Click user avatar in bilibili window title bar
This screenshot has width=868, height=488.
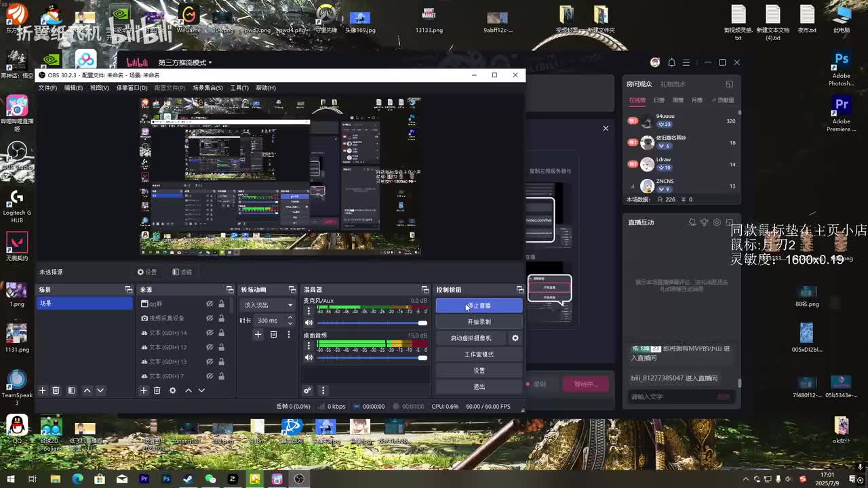[655, 62]
